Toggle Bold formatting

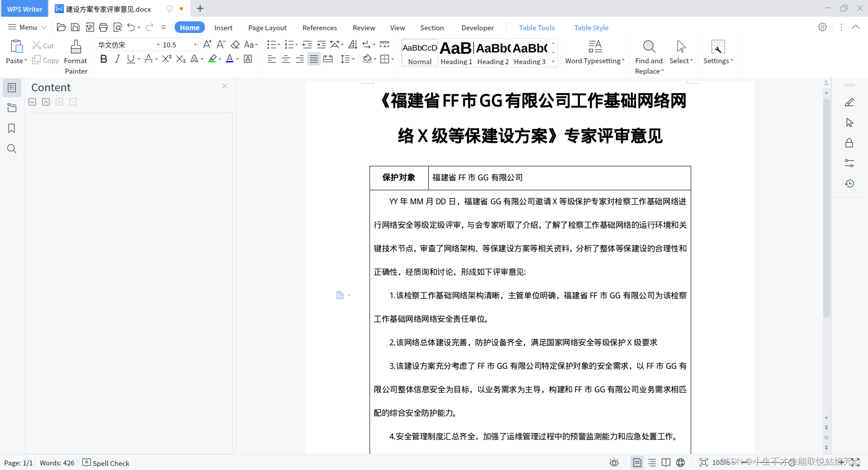click(104, 59)
